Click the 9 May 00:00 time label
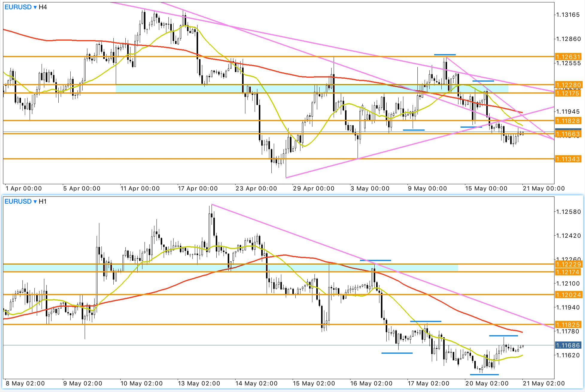585x392 pixels. coord(427,189)
